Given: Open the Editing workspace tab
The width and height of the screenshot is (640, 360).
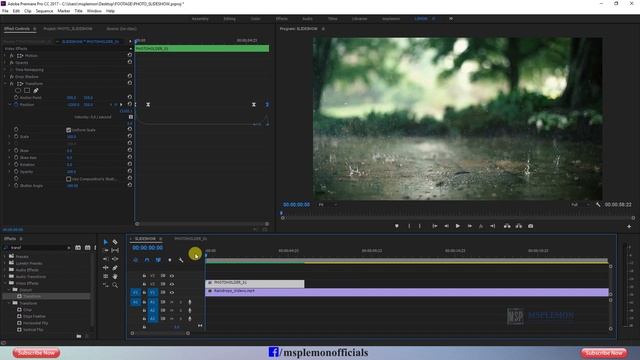Looking at the screenshot, I should click(229, 19).
